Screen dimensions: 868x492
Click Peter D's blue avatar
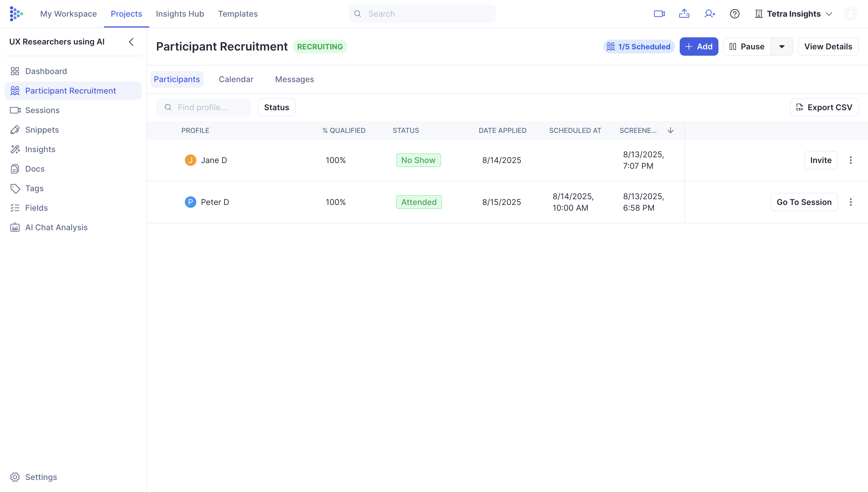point(190,202)
